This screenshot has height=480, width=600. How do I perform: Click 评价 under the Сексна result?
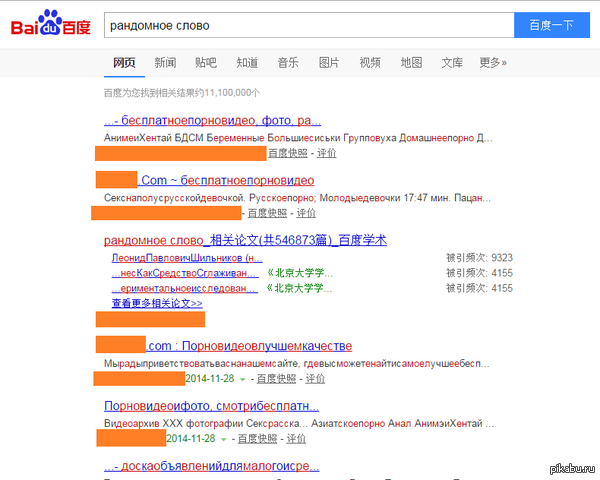[306, 213]
